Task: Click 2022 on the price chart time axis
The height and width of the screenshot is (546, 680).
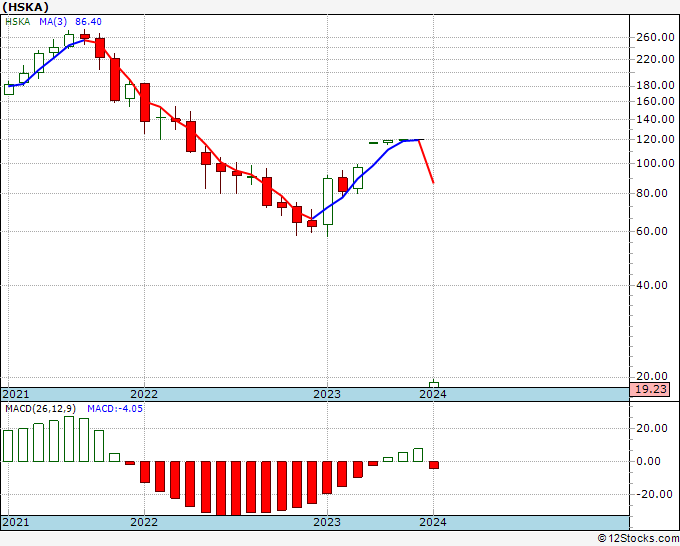Action: (x=144, y=394)
